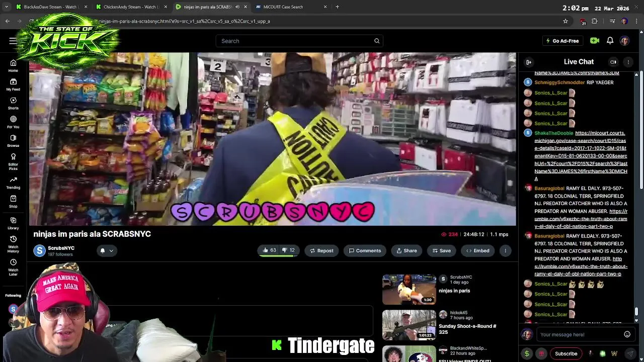Open Watch Later in the sidebar
The height and width of the screenshot is (362, 644).
tap(13, 267)
